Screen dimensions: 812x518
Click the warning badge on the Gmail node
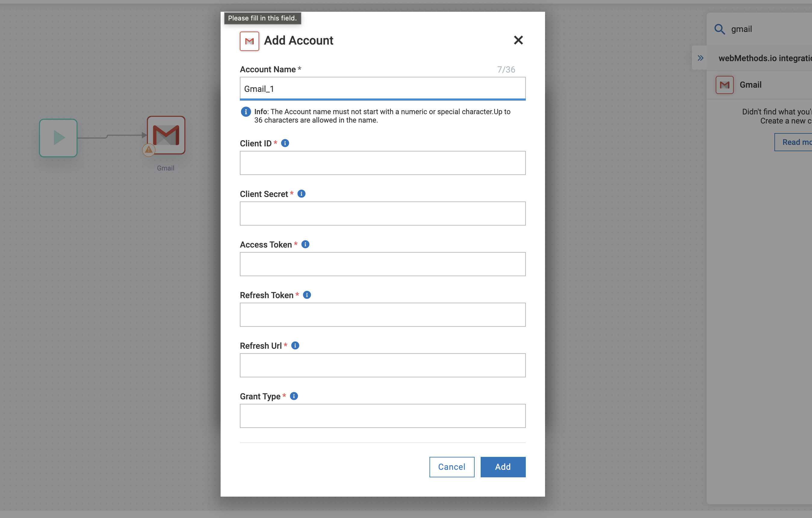point(149,149)
